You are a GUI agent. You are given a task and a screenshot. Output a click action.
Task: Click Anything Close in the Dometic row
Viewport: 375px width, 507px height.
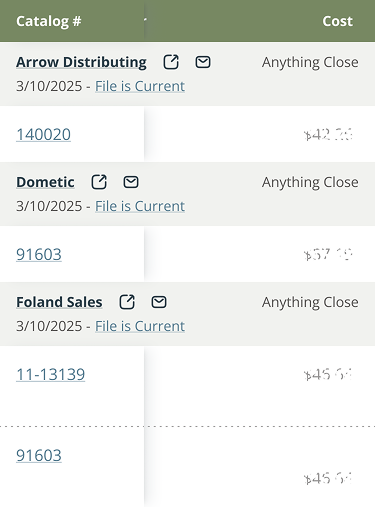(310, 182)
